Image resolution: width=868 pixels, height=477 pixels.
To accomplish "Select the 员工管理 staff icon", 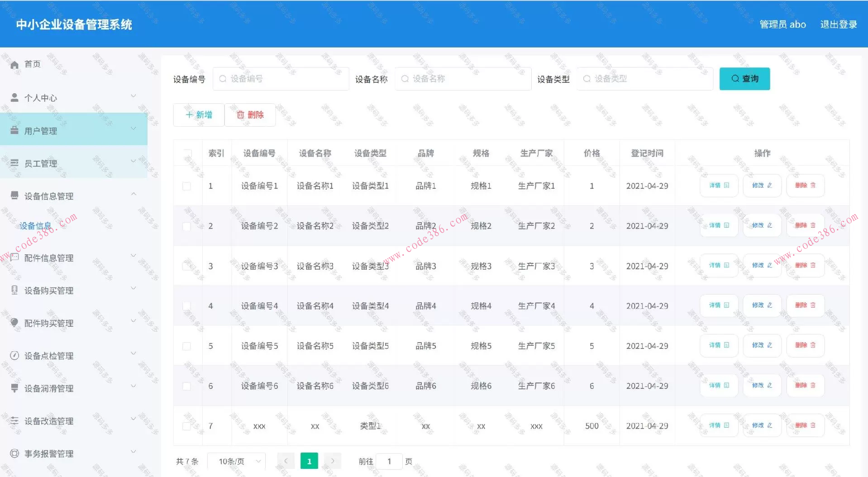I will point(14,162).
